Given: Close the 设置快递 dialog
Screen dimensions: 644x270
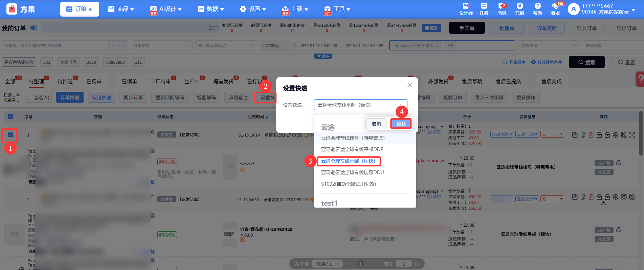Looking at the screenshot, I should pos(409,85).
